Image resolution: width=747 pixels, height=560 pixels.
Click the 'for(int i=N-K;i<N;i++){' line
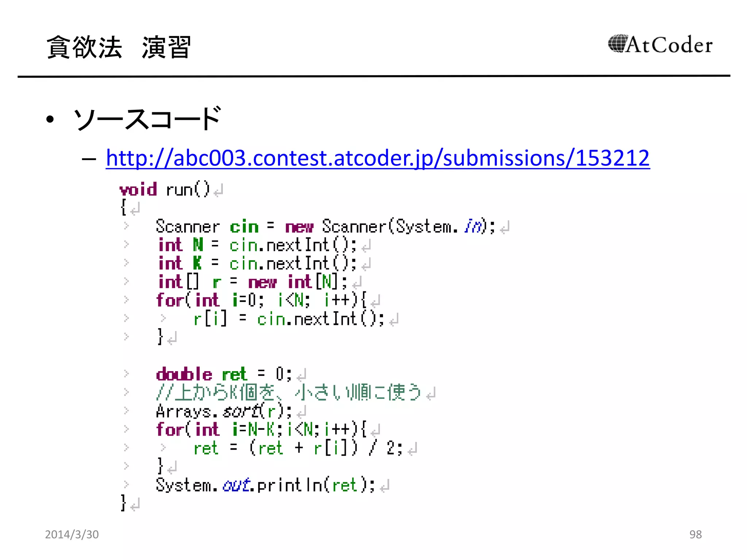pyautogui.click(x=262, y=430)
